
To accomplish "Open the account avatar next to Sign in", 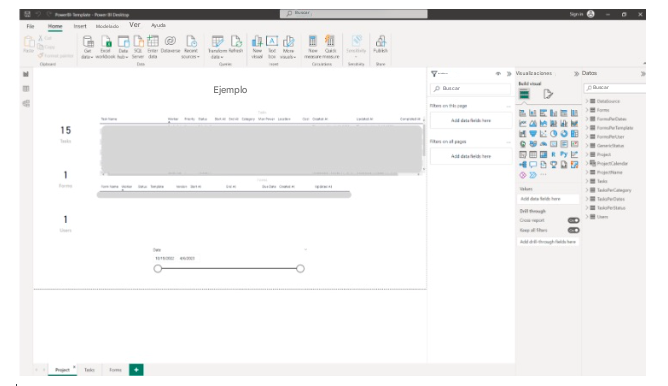I will pyautogui.click(x=590, y=14).
